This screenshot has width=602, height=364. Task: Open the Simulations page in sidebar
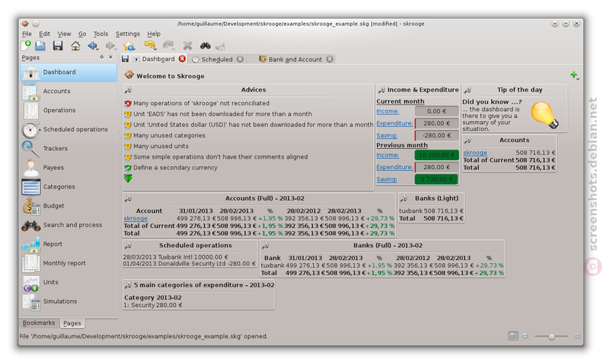pyautogui.click(x=68, y=302)
